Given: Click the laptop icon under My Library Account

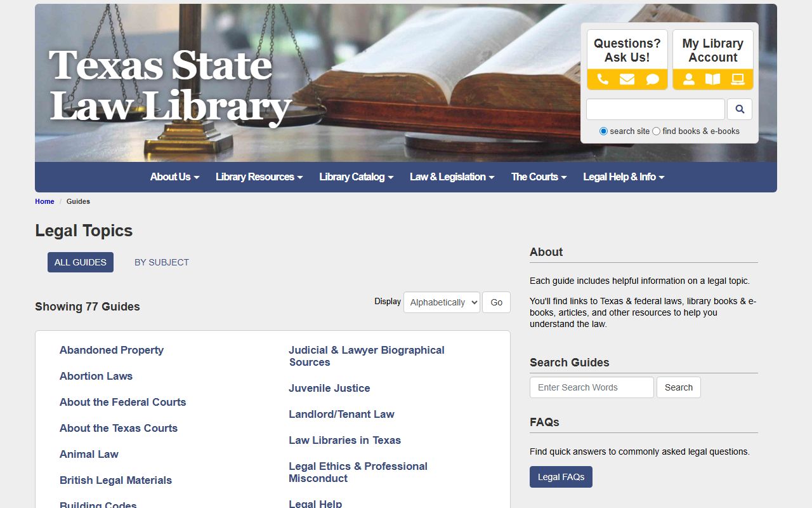Looking at the screenshot, I should click(x=737, y=79).
